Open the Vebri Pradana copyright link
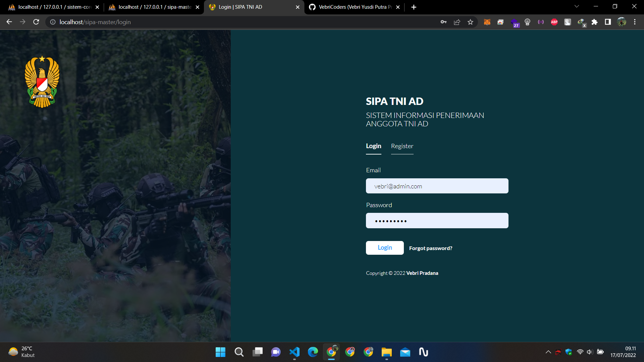Viewport: 644px width, 362px height. point(422,273)
